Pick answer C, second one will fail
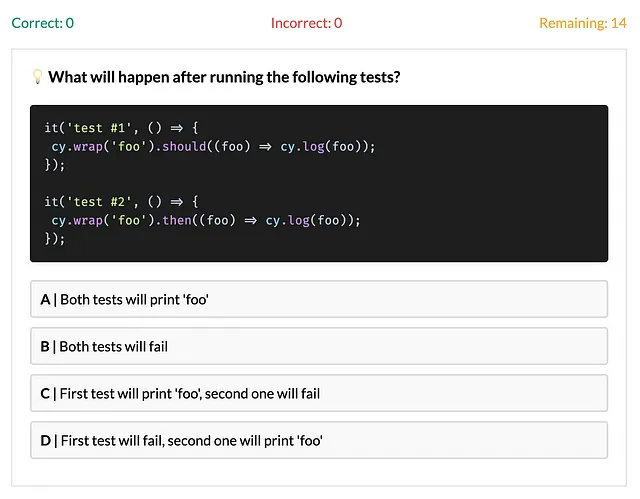 pyautogui.click(x=319, y=393)
